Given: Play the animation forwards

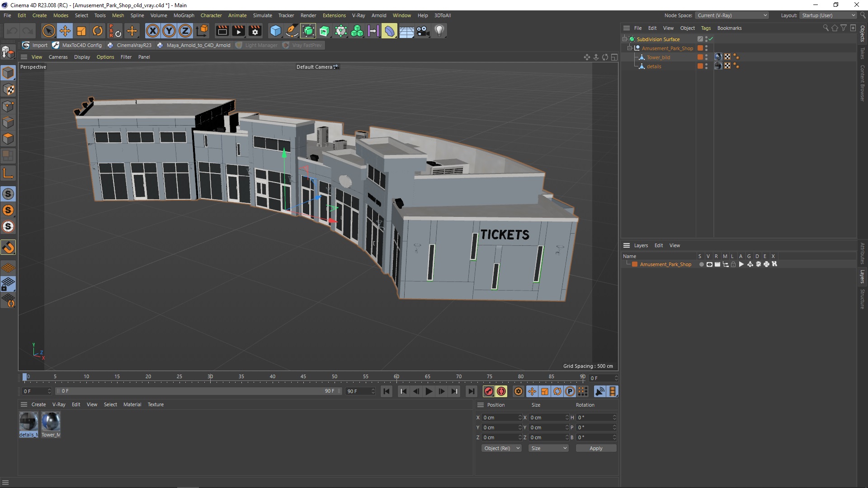Looking at the screenshot, I should [x=429, y=391].
